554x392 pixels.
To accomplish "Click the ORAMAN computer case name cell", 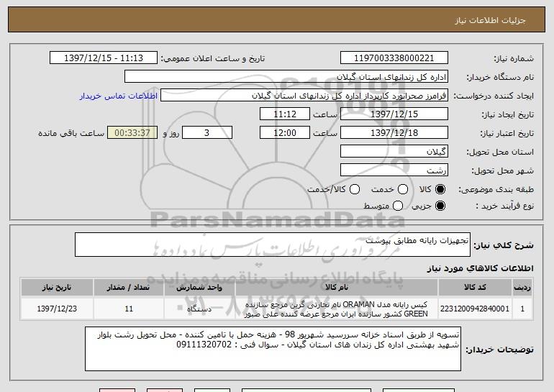I will (337, 309).
